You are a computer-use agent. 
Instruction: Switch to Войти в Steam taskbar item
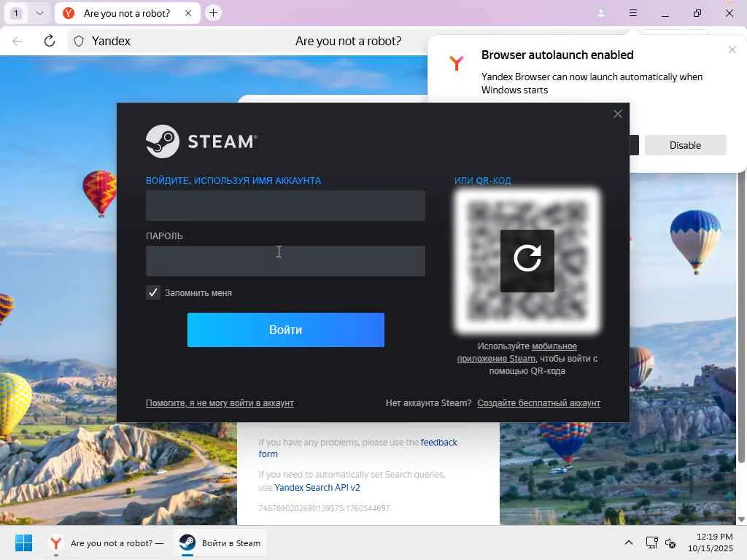tap(220, 542)
